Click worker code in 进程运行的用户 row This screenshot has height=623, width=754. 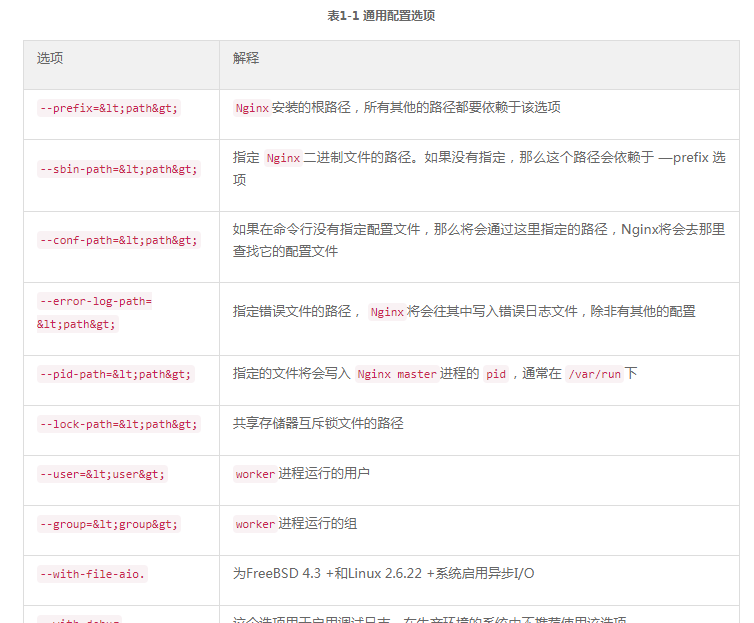pyautogui.click(x=255, y=474)
